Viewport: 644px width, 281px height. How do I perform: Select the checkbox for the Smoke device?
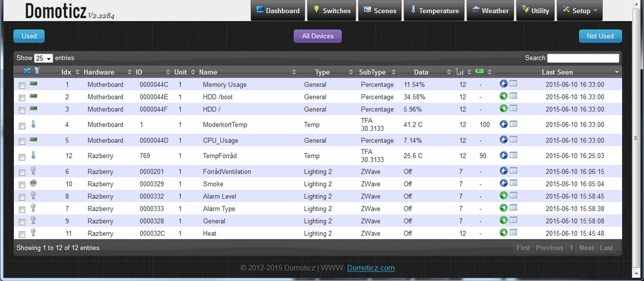[22, 185]
